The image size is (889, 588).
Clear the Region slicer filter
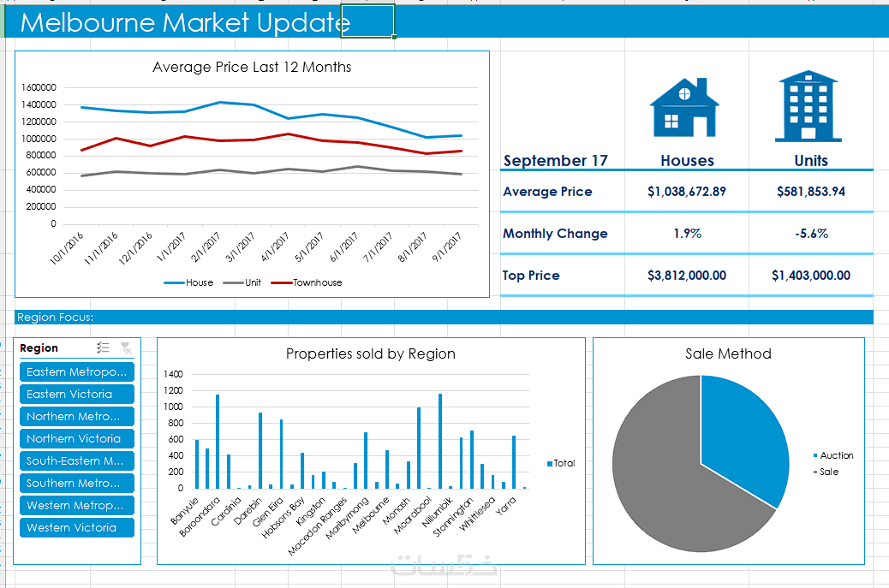[126, 347]
